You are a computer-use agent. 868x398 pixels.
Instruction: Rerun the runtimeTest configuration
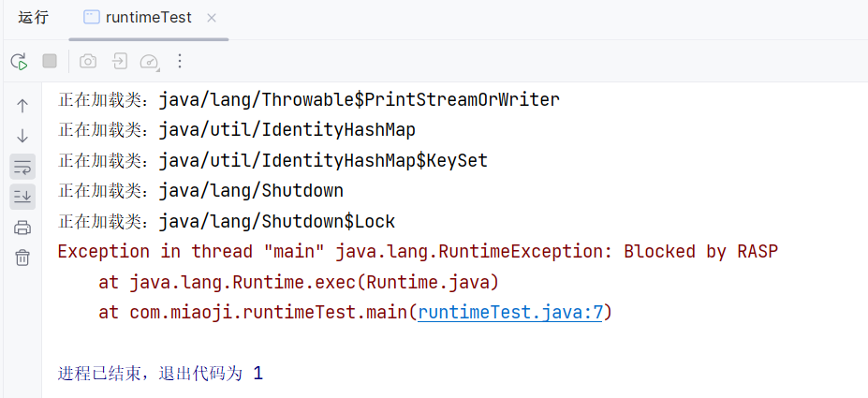(20, 61)
